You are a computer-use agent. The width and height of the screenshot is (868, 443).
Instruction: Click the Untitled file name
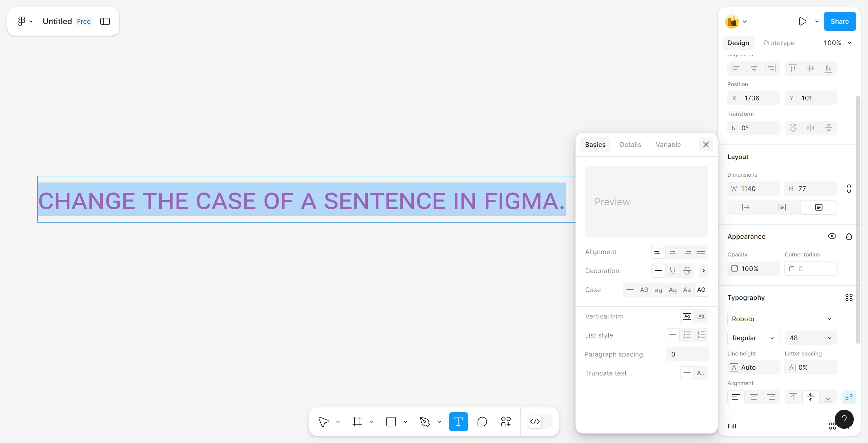(x=57, y=21)
